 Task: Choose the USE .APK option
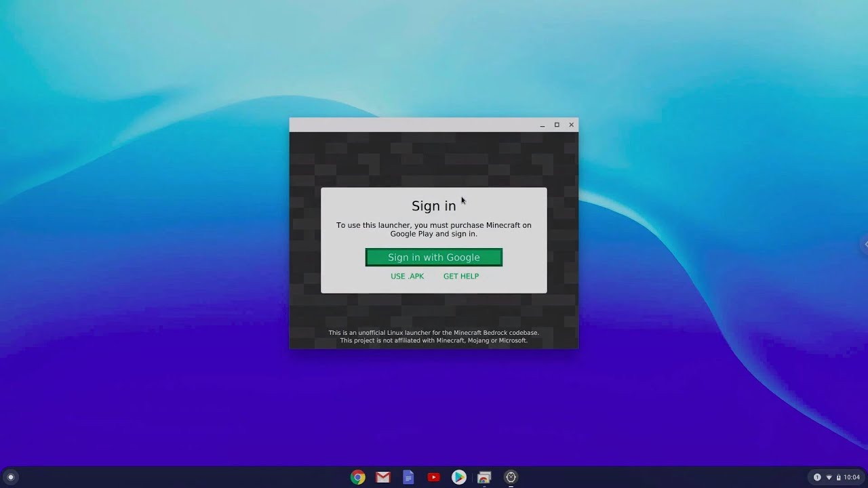pyautogui.click(x=407, y=277)
